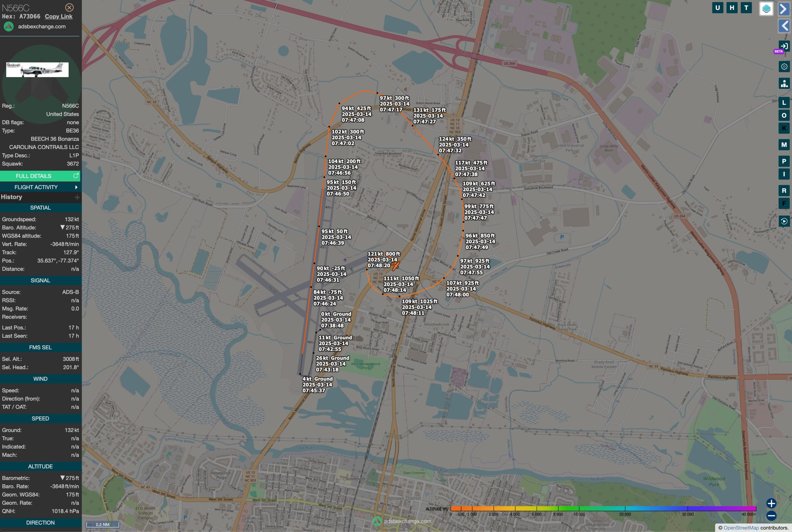Select the SIGNAL section header
792x532 pixels.
click(41, 280)
